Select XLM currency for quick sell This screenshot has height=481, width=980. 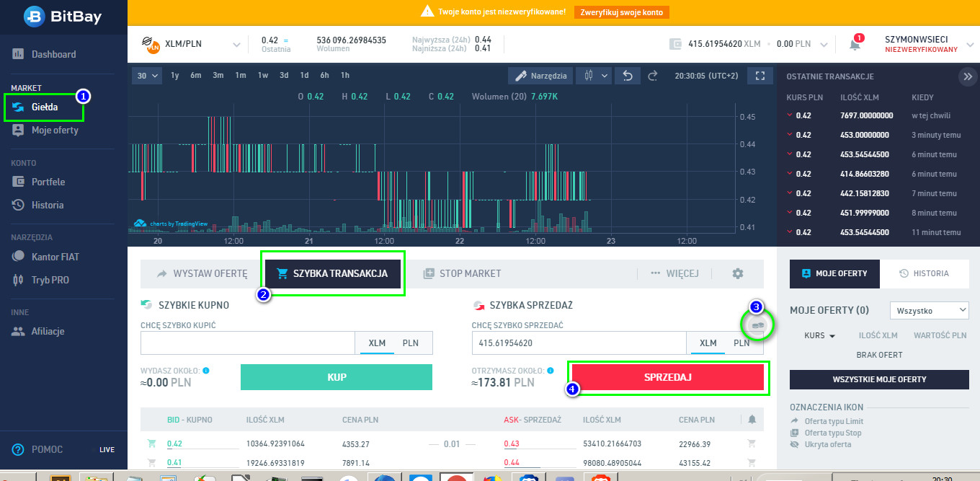(708, 343)
